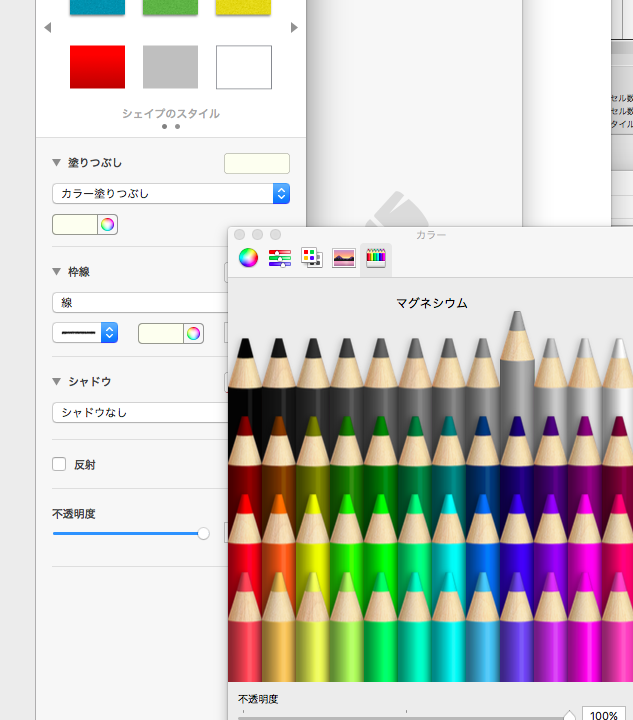
Task: Select the image palettes tab
Action: pyautogui.click(x=344, y=258)
